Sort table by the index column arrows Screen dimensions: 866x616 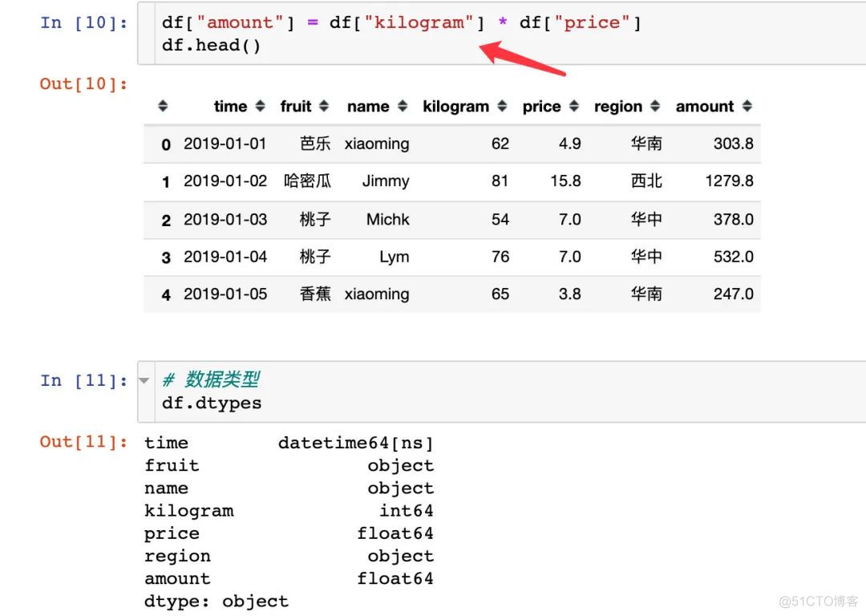pos(162,106)
